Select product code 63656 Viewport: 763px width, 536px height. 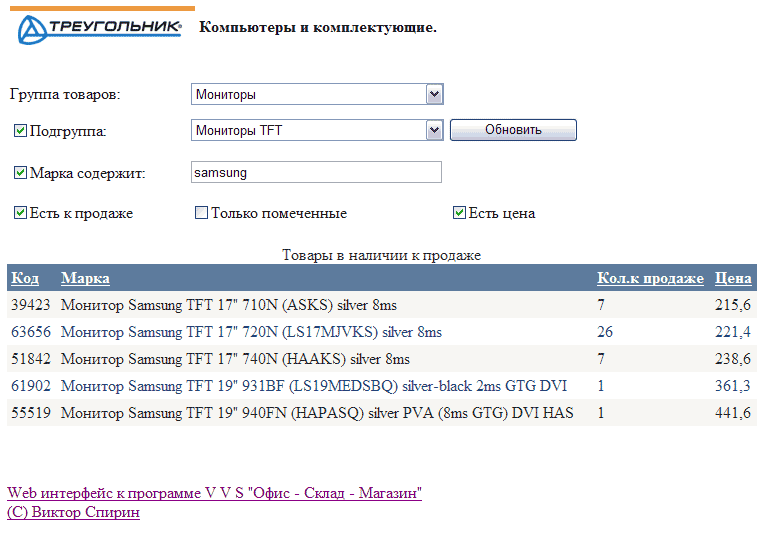tap(31, 332)
